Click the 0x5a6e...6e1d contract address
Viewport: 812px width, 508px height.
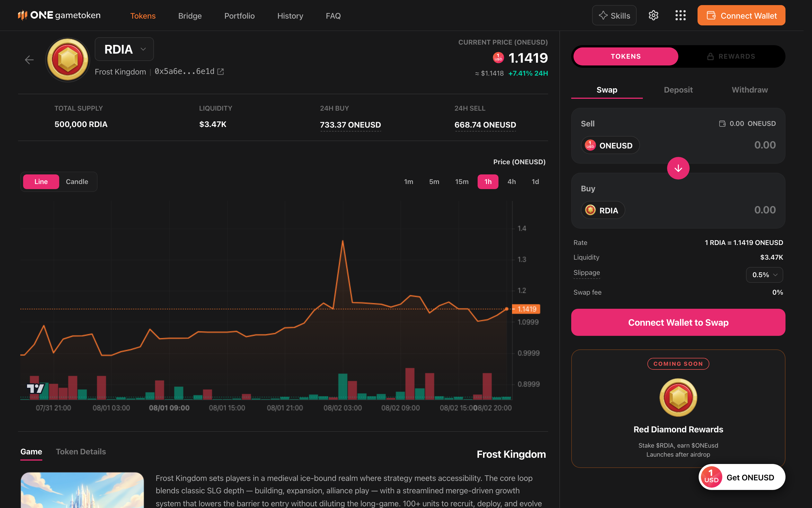point(185,72)
